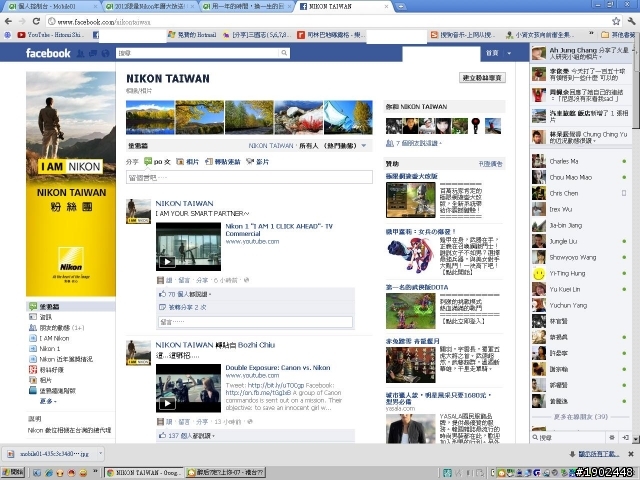Open the NIKON TAIWAN post author link
The image size is (640, 480).
tap(184, 203)
